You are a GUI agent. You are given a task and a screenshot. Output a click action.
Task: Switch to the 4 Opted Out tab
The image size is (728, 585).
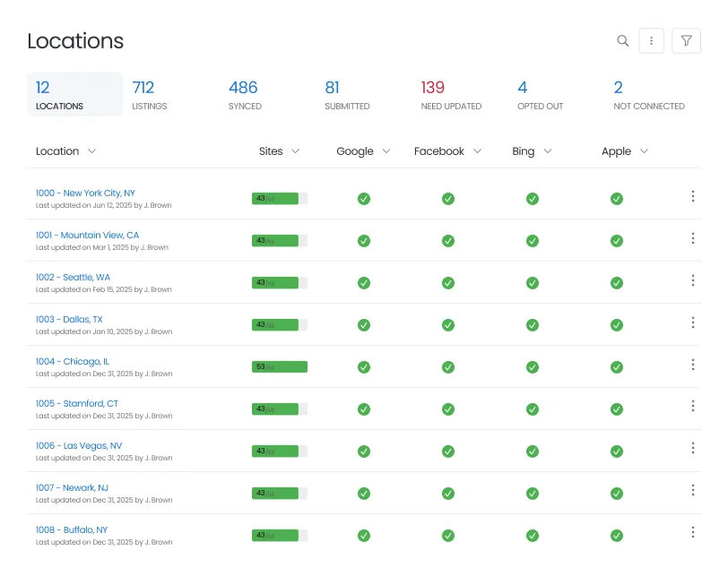pyautogui.click(x=541, y=95)
